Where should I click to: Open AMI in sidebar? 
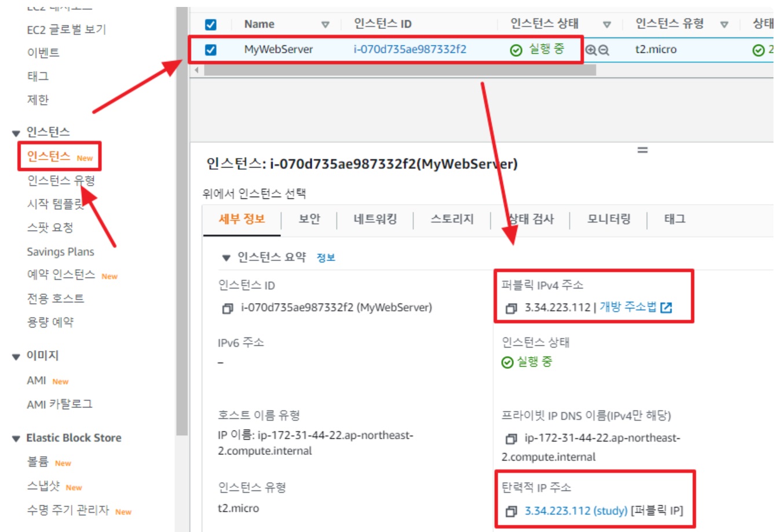[36, 380]
